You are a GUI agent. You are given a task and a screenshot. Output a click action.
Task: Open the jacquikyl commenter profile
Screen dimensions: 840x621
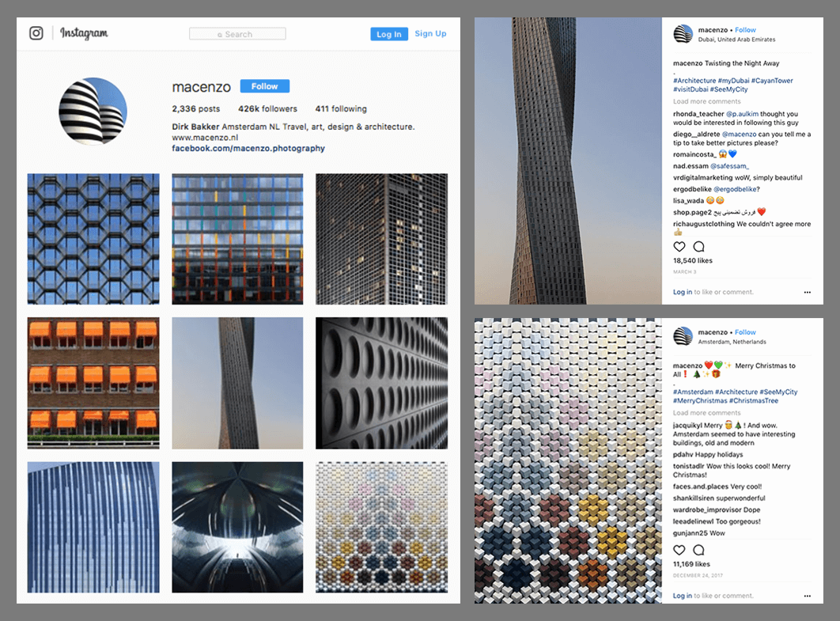[687, 425]
